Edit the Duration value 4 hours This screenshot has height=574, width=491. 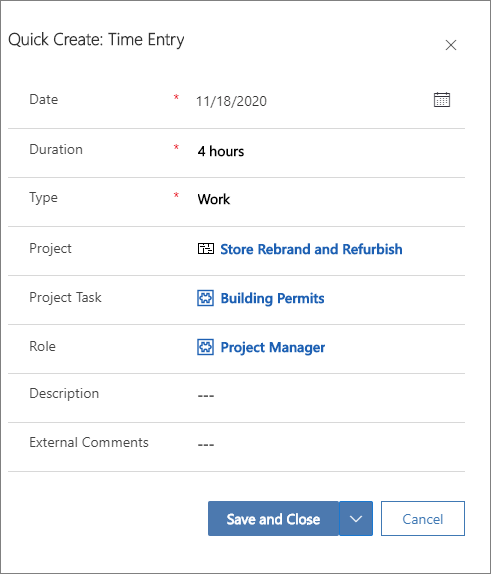click(x=221, y=151)
